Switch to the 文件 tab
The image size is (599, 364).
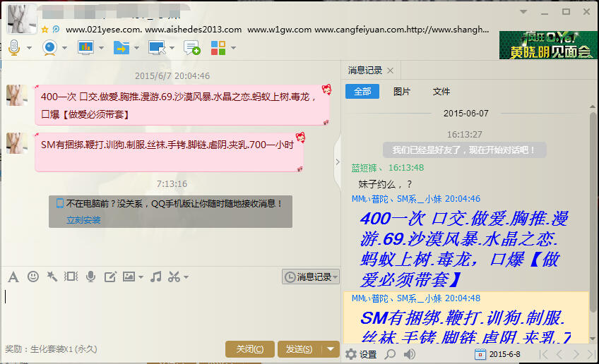coord(441,92)
